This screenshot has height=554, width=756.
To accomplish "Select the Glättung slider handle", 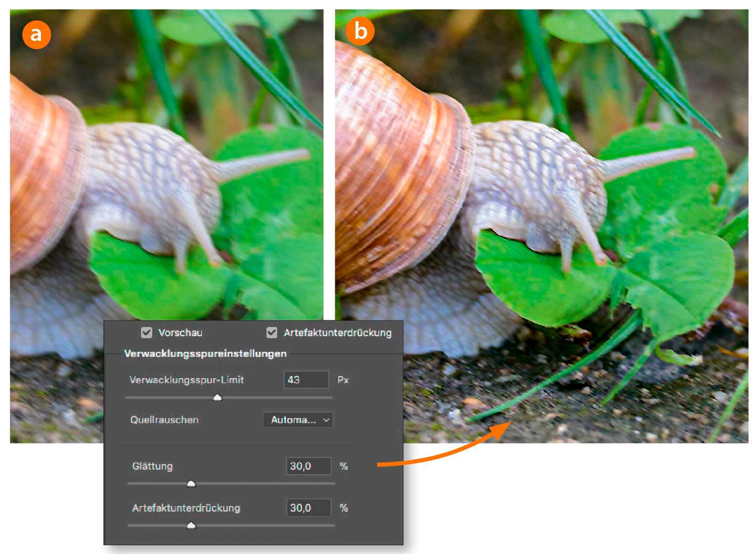I will point(191,484).
